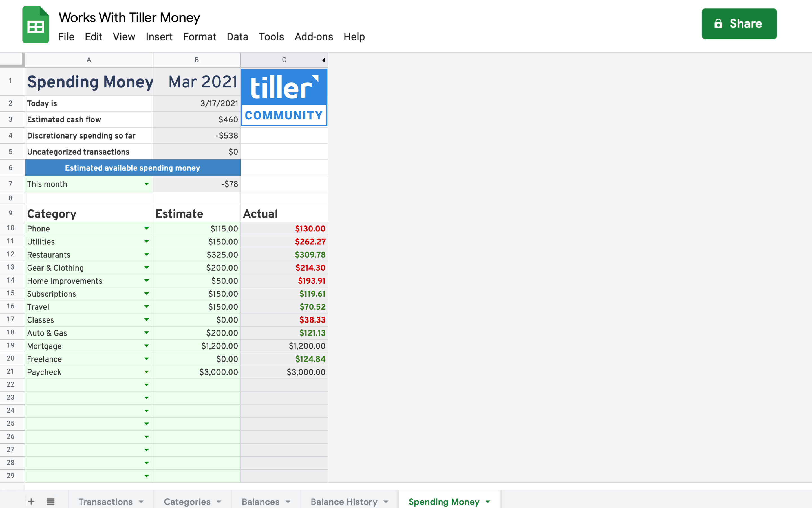Select the Uncategorized transactions $0 cell

point(197,152)
